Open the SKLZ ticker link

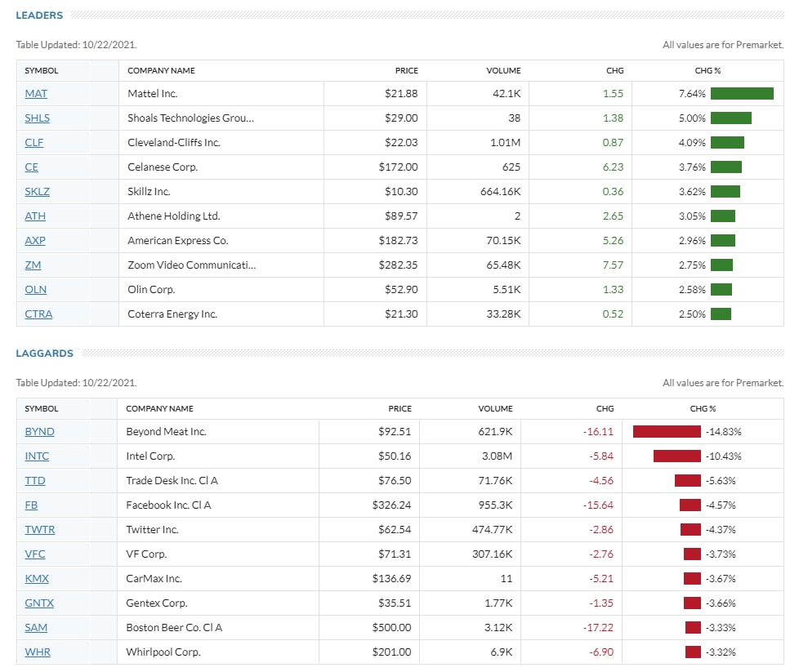(x=38, y=192)
